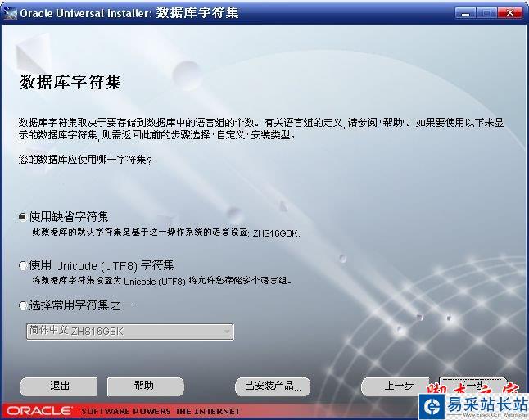
Task: Click the text 将数据库字符集设置为 Unicode (UTF8) description
Action: click(x=162, y=281)
